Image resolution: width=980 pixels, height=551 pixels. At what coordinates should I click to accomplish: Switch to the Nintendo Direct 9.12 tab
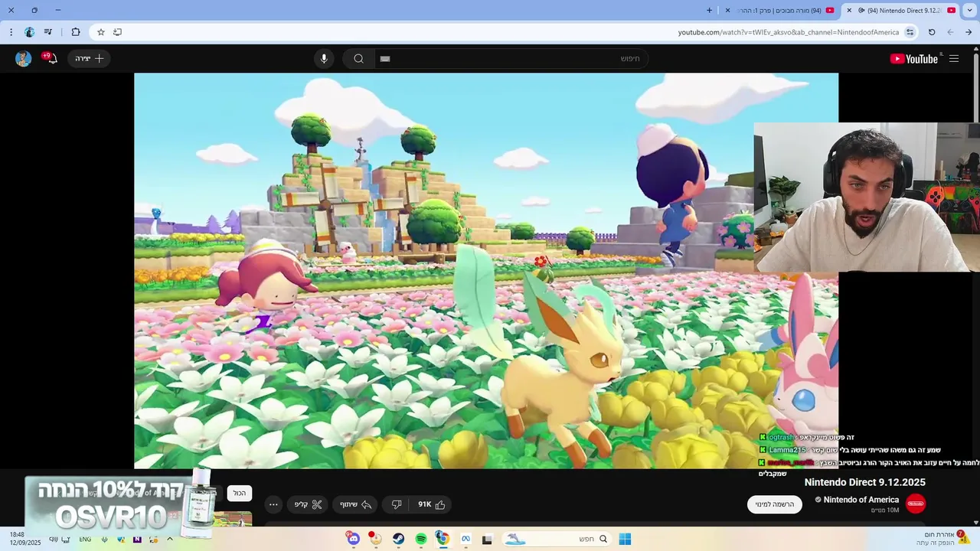point(901,10)
